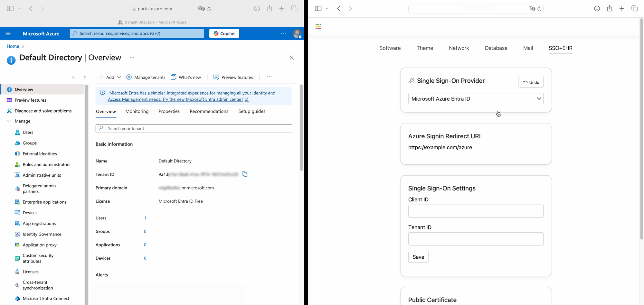Open Administrative units
The height and width of the screenshot is (305, 644).
[x=43, y=175]
